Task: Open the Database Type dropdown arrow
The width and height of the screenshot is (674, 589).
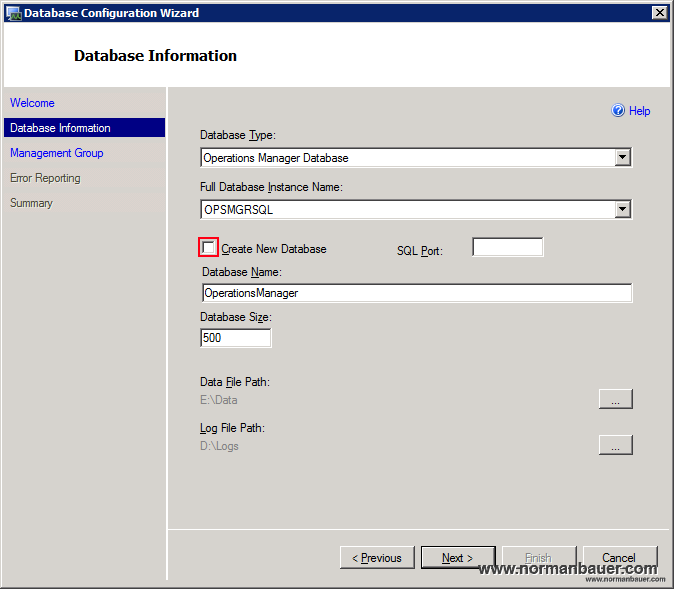Action: click(x=623, y=157)
